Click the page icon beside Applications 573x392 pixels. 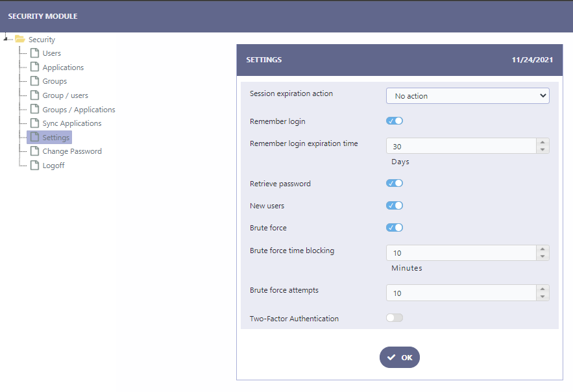34,67
